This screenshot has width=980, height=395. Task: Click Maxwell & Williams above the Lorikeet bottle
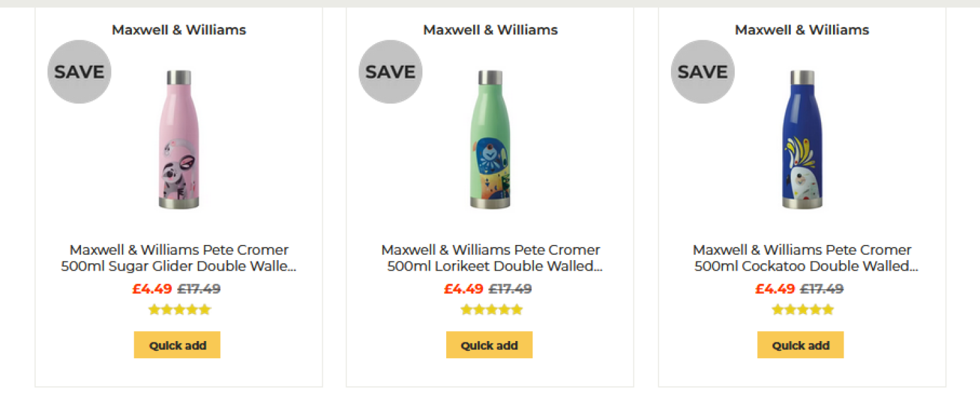[489, 29]
